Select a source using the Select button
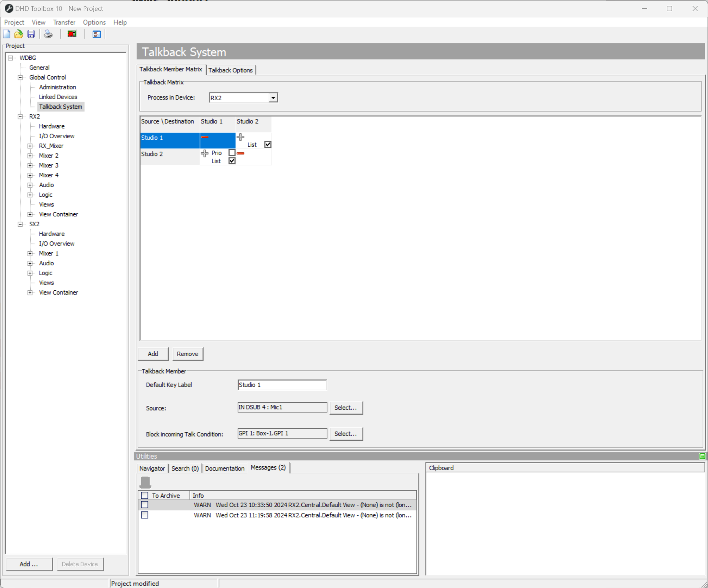Viewport: 708px width, 588px height. [346, 407]
